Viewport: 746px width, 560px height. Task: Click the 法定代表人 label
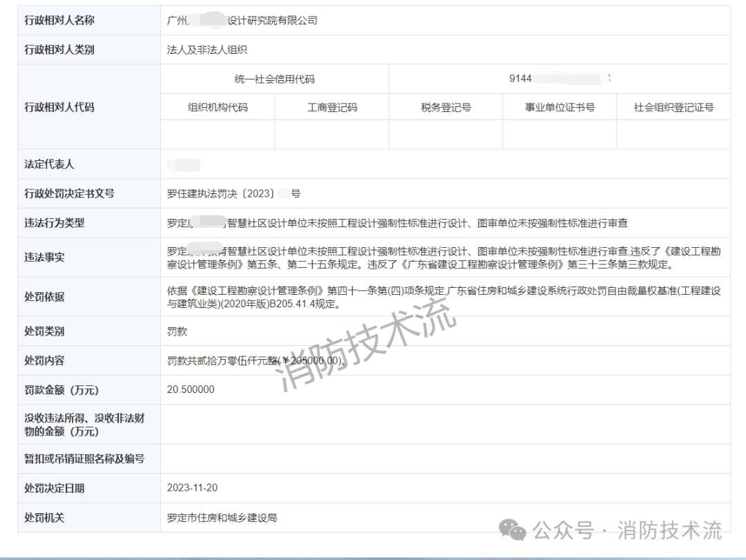click(50, 164)
